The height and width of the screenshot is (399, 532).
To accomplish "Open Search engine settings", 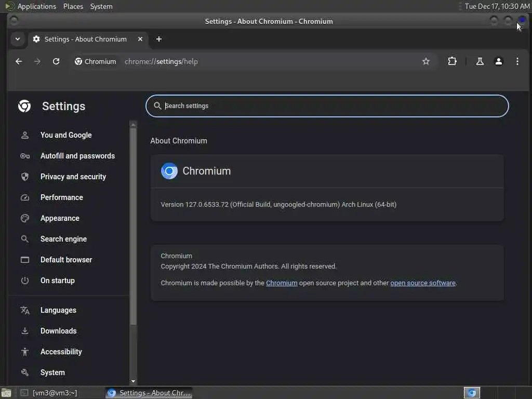I will tap(64, 239).
